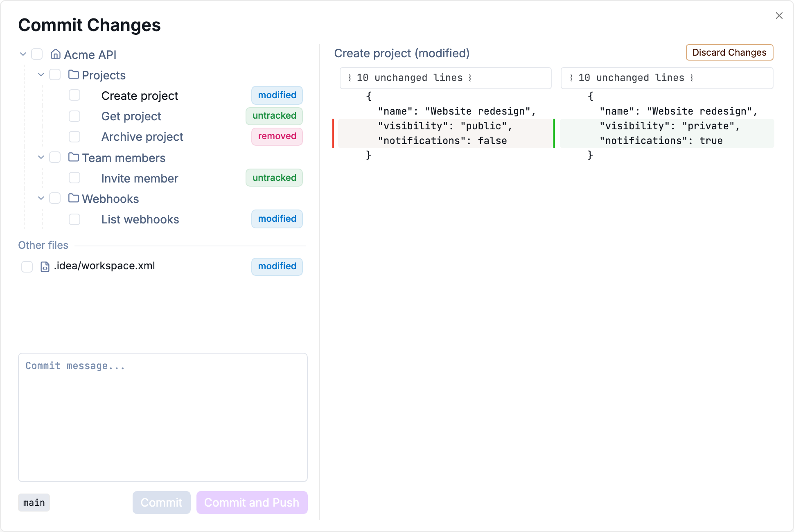Screen dimensions: 794x532
Task: Check the Webhooks folder checkbox
Action: [x=55, y=198]
